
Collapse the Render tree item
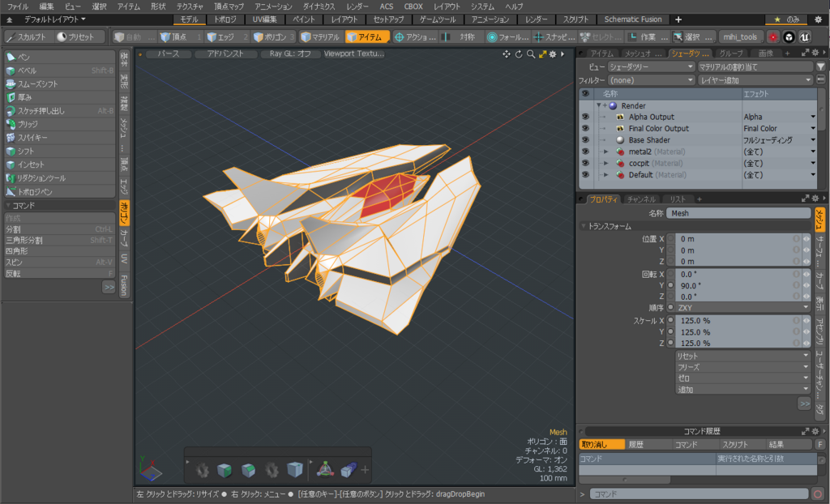click(x=599, y=105)
